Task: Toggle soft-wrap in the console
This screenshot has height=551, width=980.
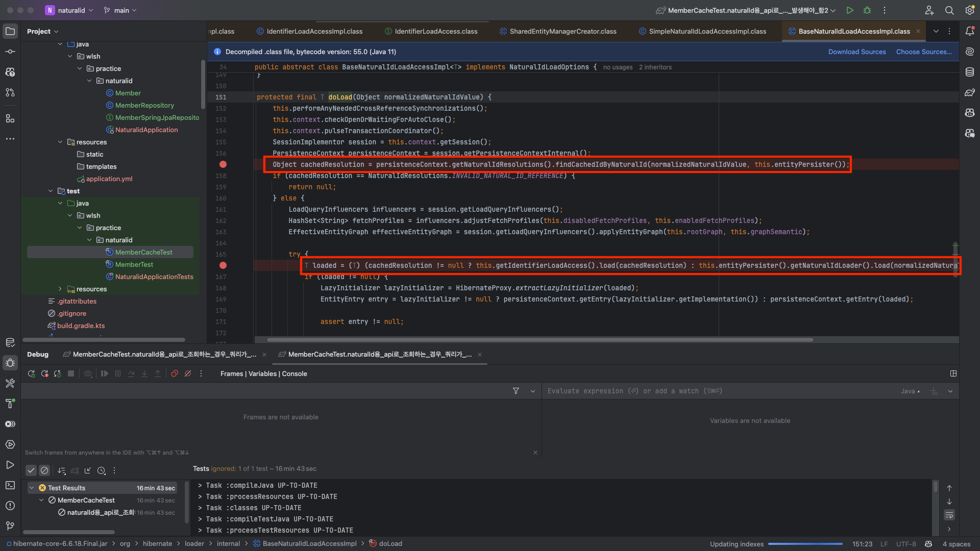Action: pos(949,515)
